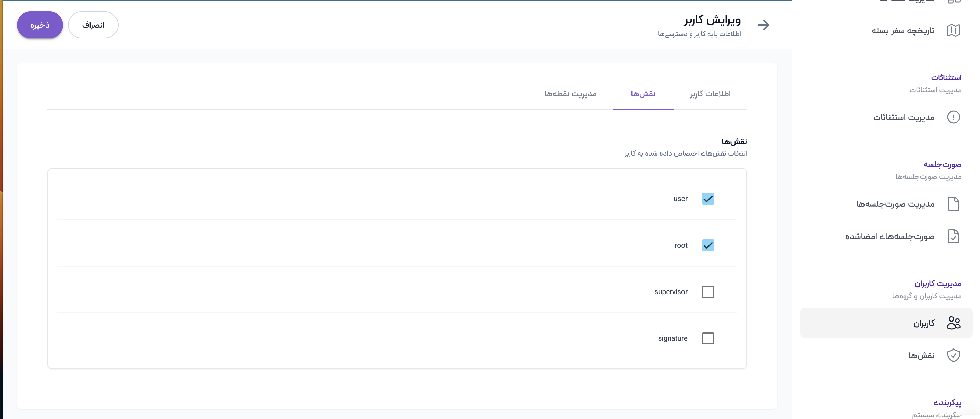
Task: Click the back arrow next to ویرایش کاربر
Action: click(763, 25)
